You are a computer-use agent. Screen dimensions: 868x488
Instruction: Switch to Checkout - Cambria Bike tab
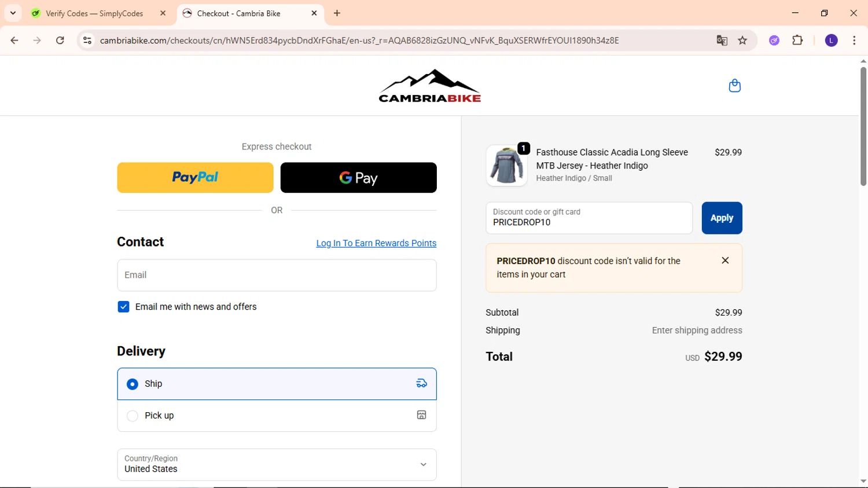[250, 13]
